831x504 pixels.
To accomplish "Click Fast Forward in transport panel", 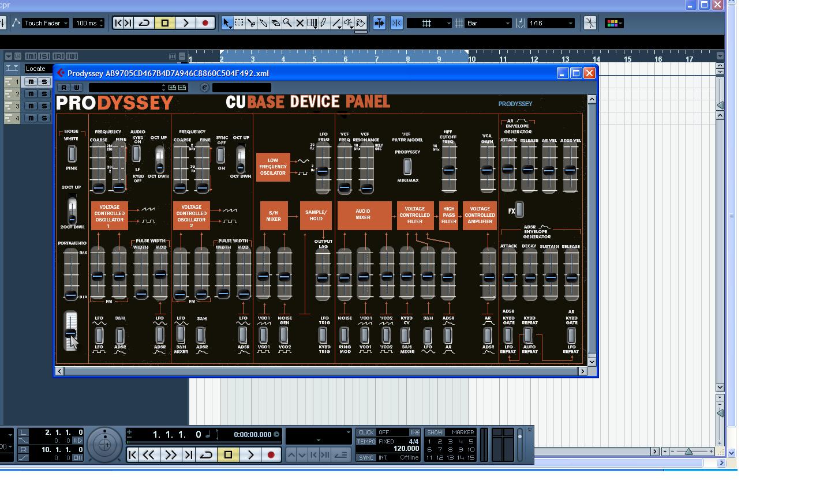I will [x=170, y=455].
